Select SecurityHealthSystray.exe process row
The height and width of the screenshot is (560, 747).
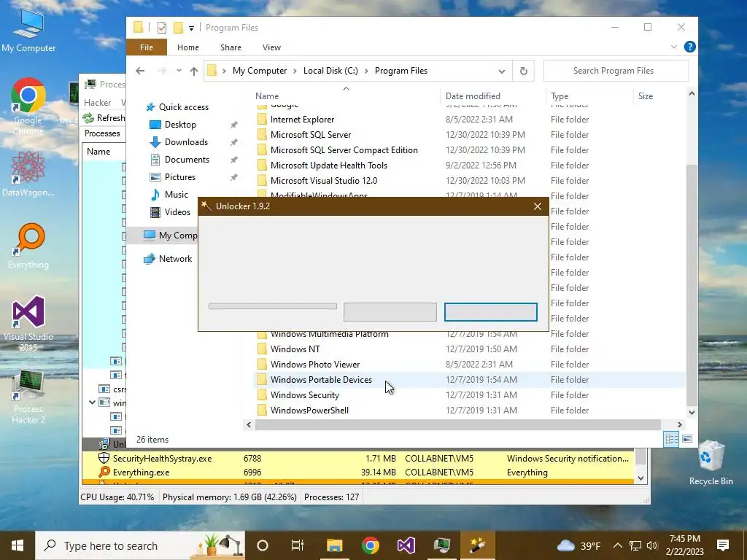(x=358, y=459)
